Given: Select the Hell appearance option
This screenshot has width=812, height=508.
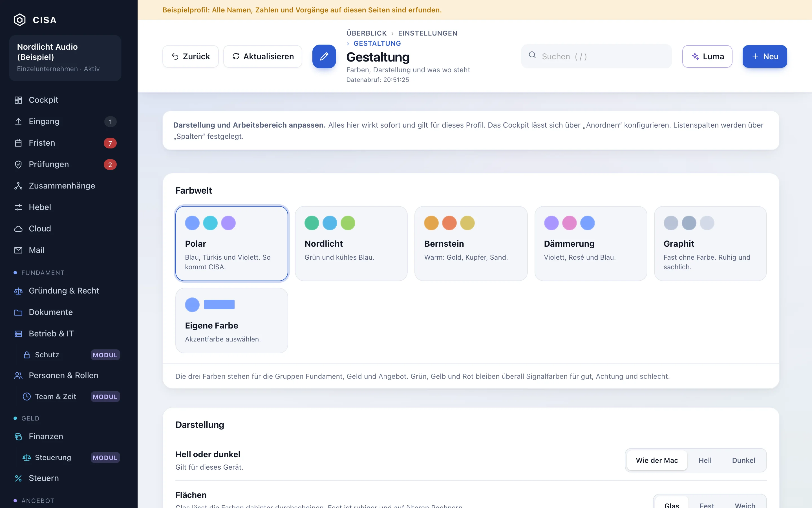Looking at the screenshot, I should click(705, 460).
